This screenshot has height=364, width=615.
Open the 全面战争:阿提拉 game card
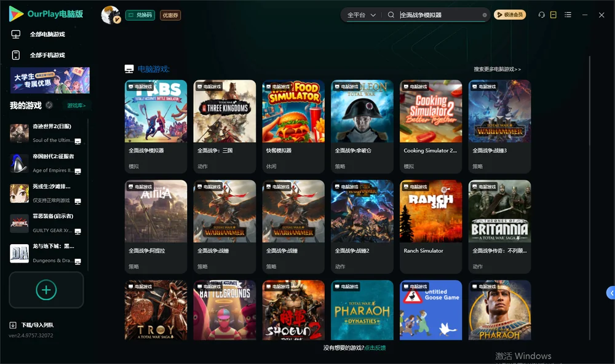tap(156, 227)
